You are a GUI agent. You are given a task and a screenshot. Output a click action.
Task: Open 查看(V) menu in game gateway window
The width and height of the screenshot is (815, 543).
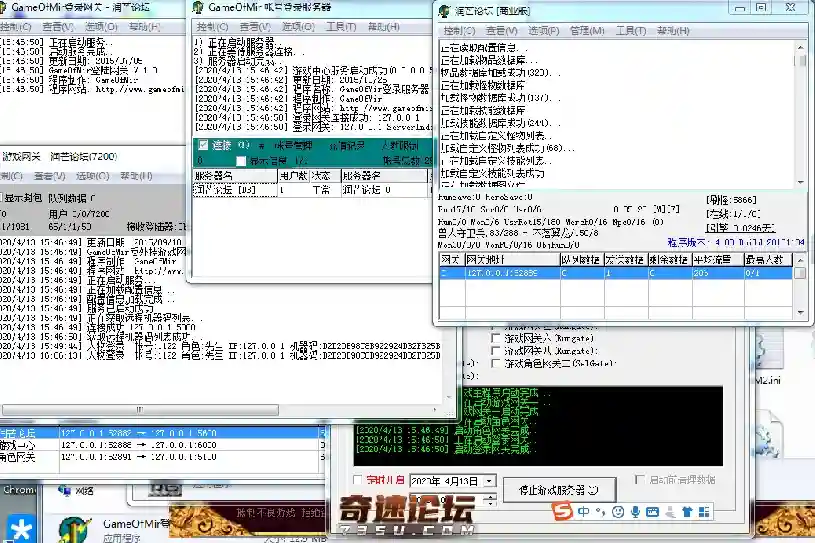[x=49, y=176]
